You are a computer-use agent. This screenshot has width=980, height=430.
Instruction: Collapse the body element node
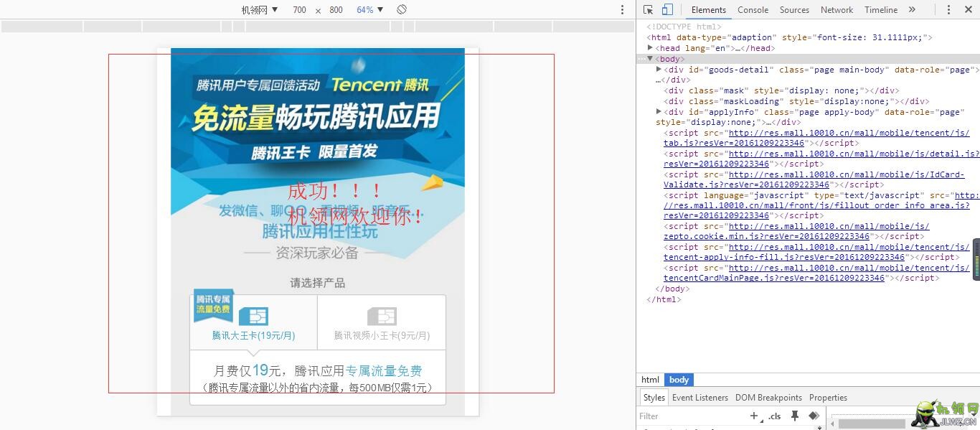tap(651, 59)
